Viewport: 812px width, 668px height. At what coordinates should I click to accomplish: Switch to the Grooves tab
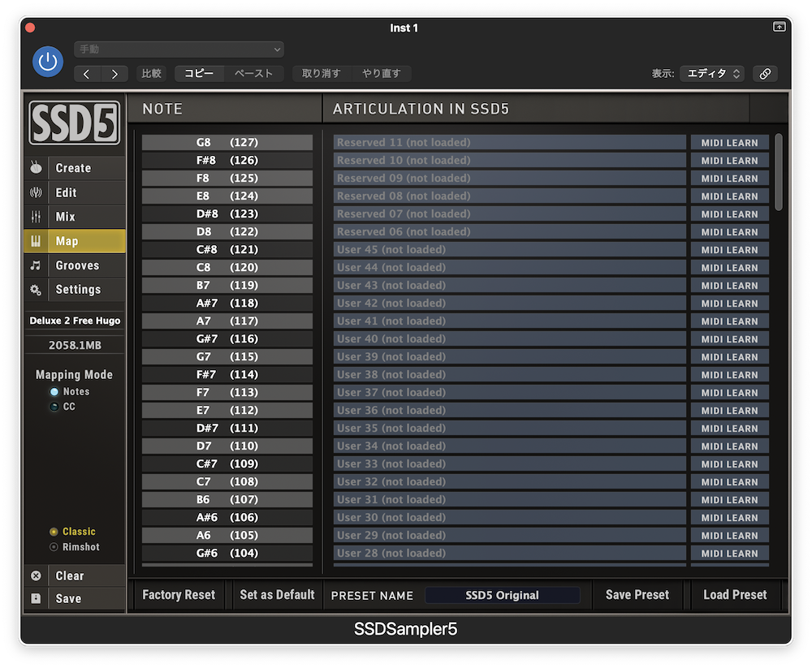coord(77,265)
